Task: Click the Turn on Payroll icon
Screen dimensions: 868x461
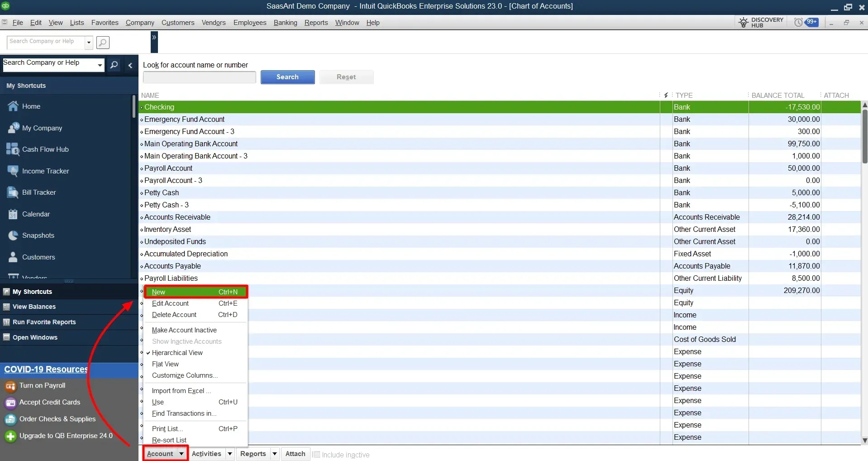Action: tap(10, 386)
